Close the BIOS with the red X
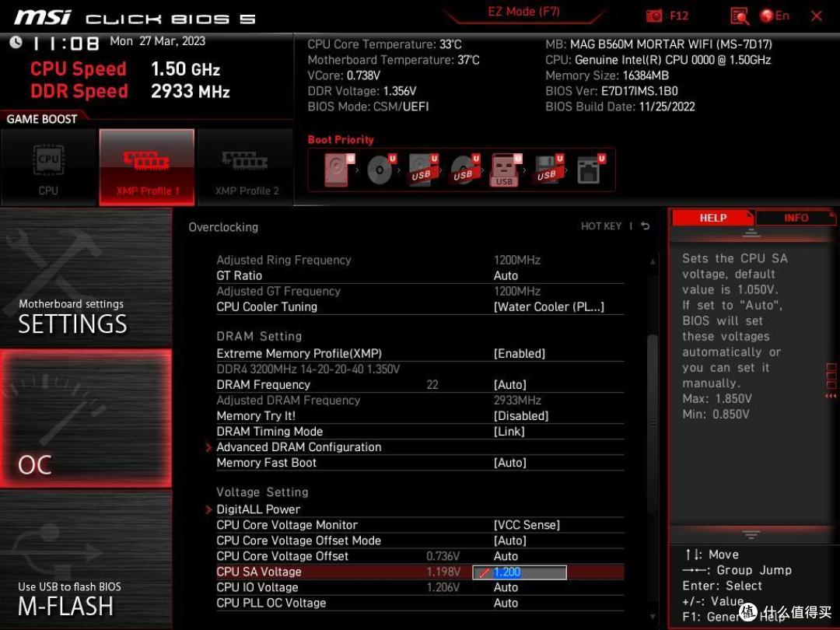The height and width of the screenshot is (630, 840). 817,16
